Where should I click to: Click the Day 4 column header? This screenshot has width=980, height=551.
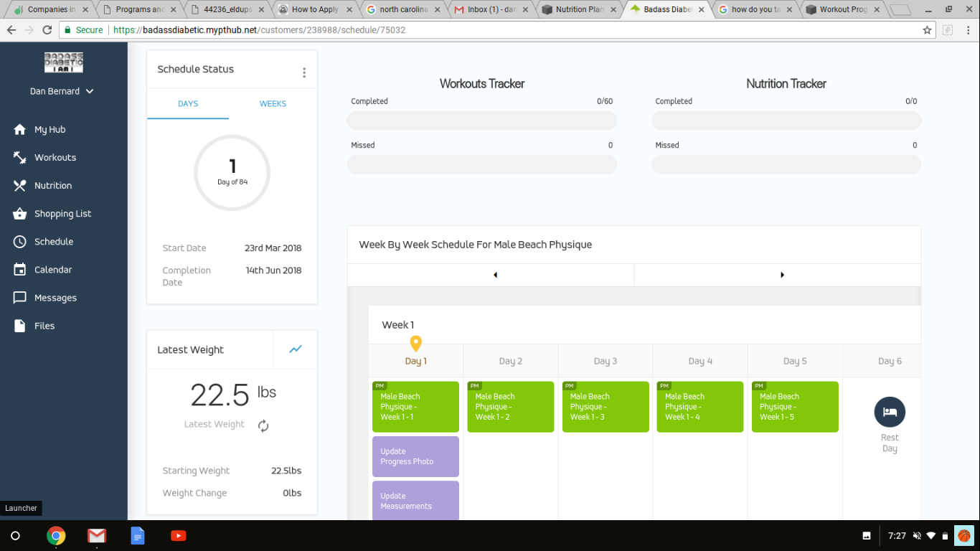click(700, 361)
